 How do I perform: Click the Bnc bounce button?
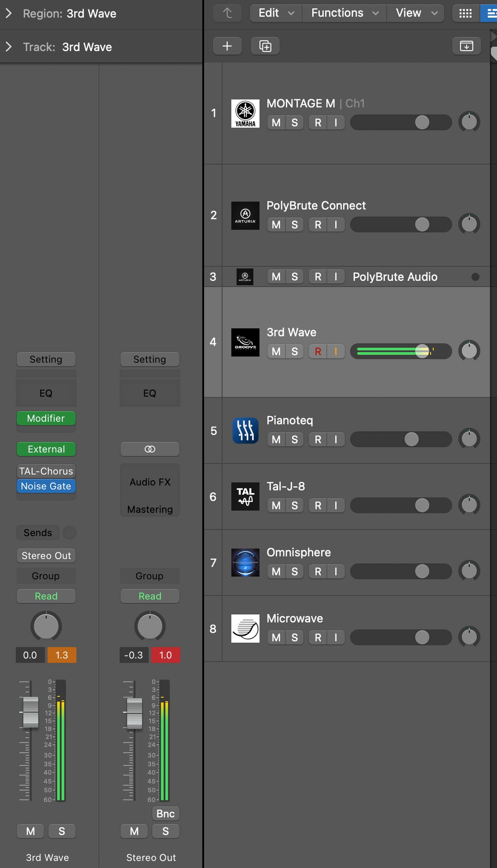(165, 813)
